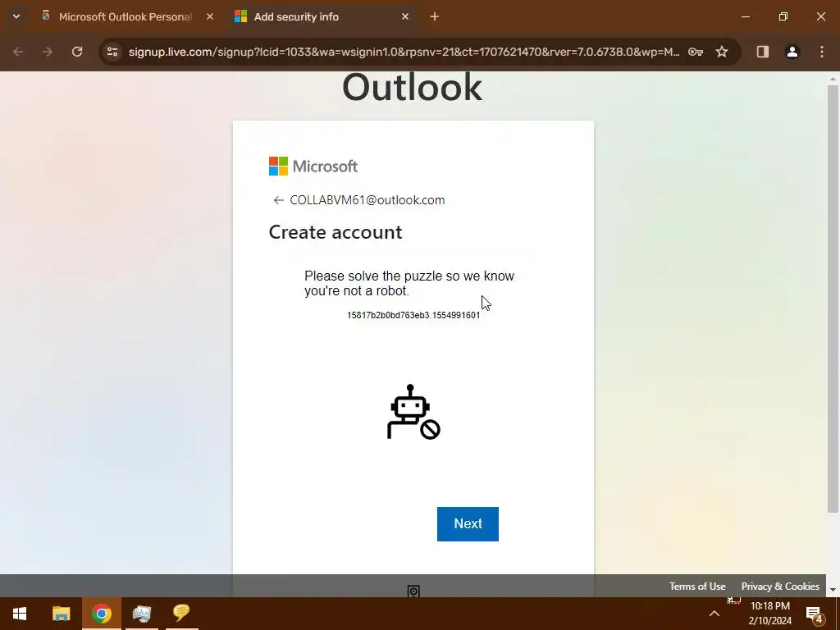The width and height of the screenshot is (840, 630).
Task: Open the Windows Start menu
Action: click(20, 614)
